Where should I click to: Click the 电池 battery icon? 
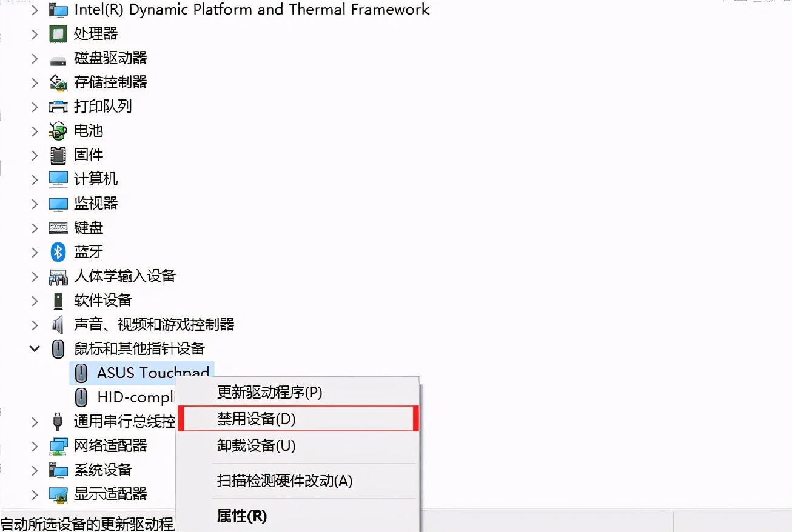58,131
